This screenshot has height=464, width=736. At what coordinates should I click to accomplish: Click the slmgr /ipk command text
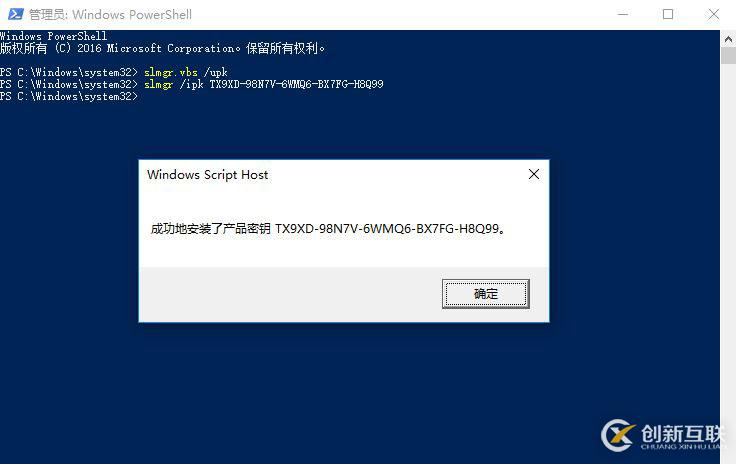tap(174, 84)
